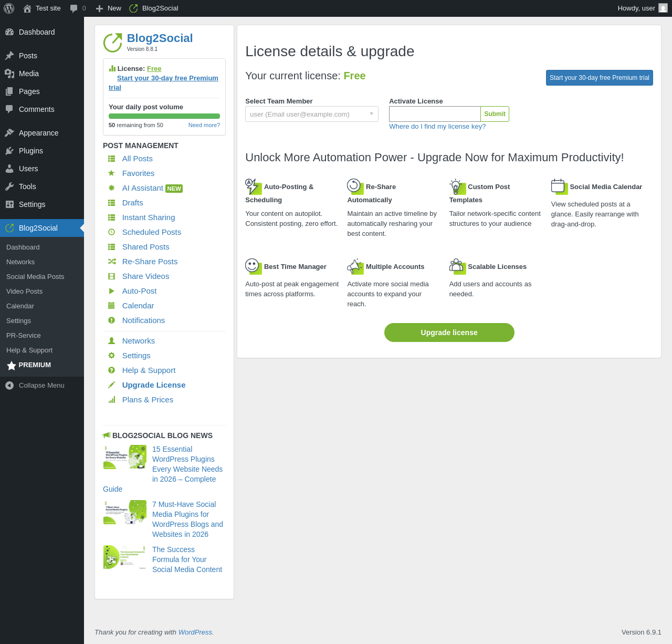Click the Networks person icon
Viewport: 672px width, 644px height.
tap(111, 341)
